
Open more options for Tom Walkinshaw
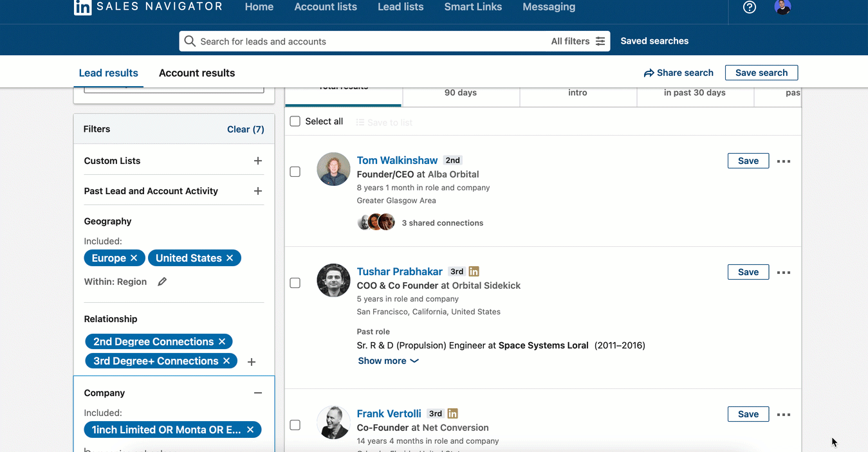(784, 161)
